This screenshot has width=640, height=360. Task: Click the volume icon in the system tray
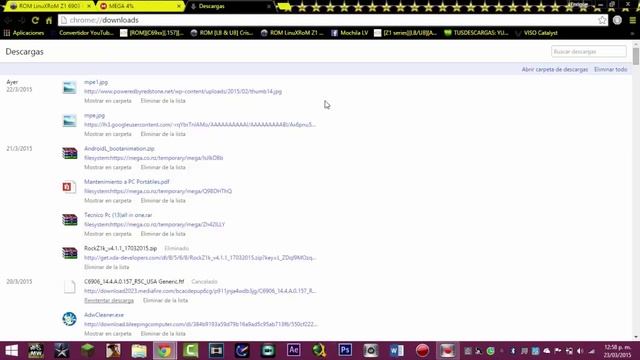point(580,351)
